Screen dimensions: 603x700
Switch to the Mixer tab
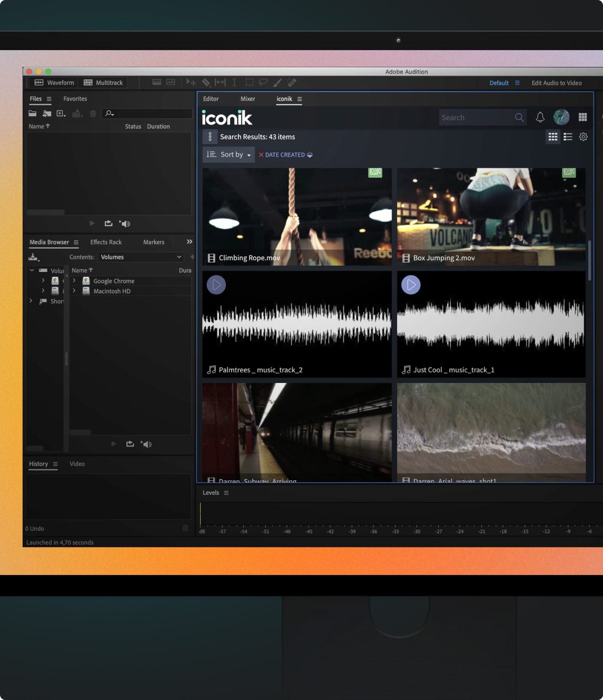pyautogui.click(x=247, y=99)
